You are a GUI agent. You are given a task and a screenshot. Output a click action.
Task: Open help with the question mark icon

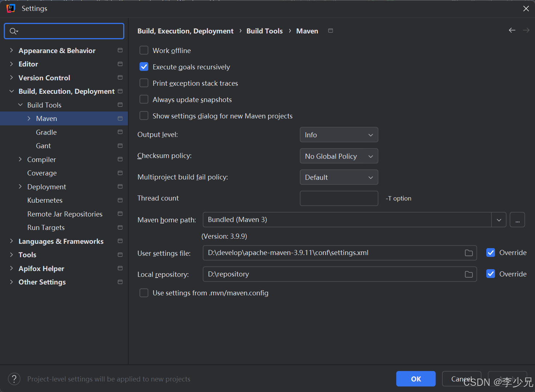pos(14,379)
